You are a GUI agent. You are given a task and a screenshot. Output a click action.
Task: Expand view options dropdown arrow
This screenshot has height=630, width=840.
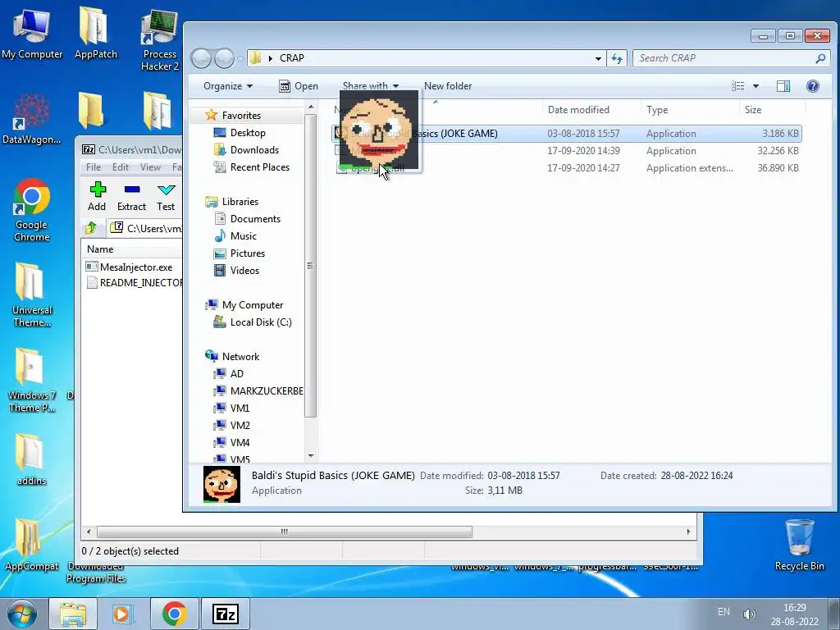756,85
